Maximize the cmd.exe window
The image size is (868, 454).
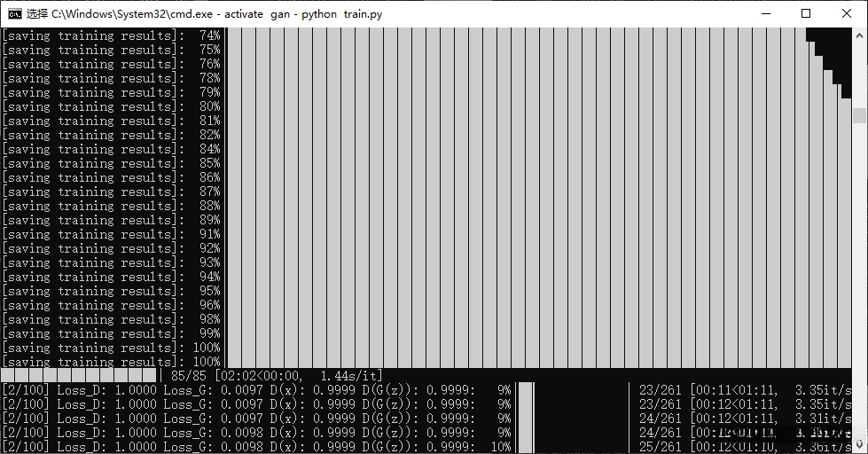click(806, 14)
